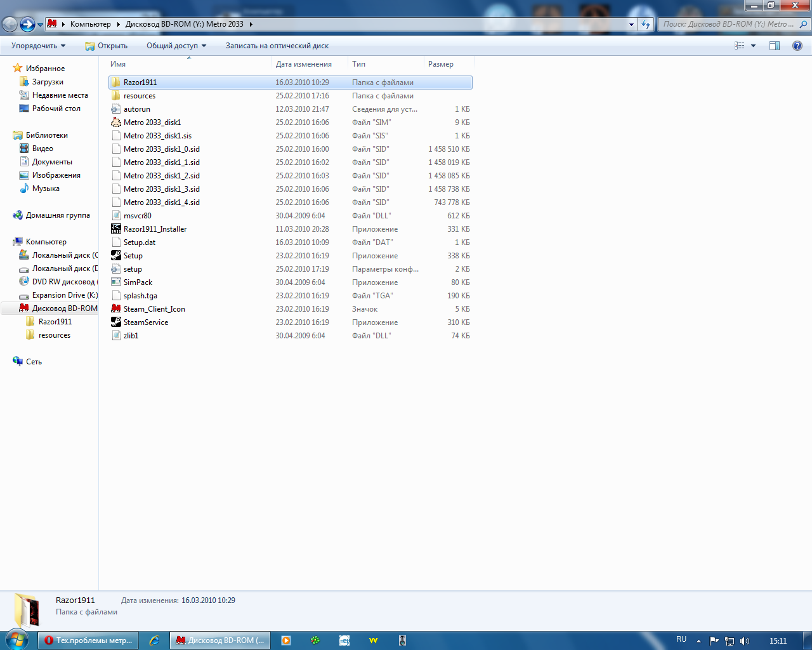Open Razor1911 subfolder in the sidebar tree

55,322
